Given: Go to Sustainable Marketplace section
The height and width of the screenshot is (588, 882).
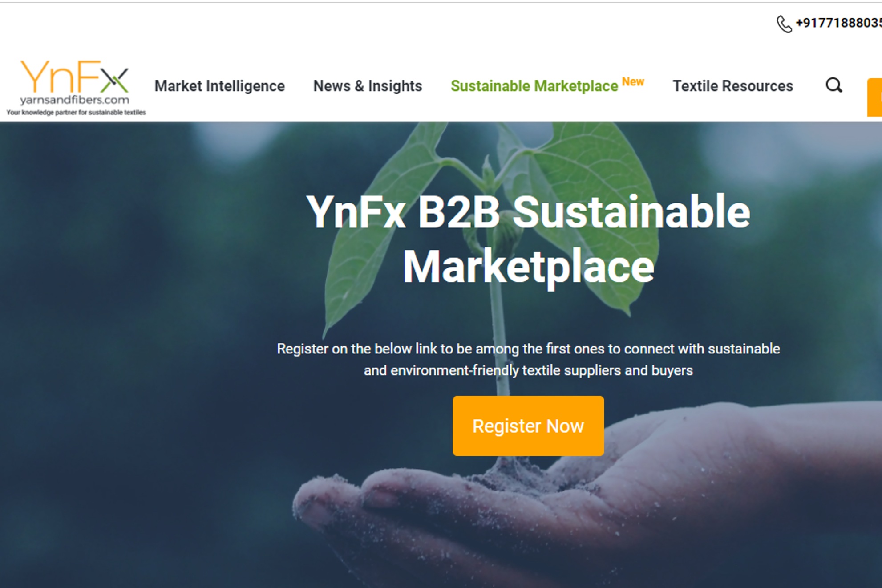Looking at the screenshot, I should pos(534,86).
